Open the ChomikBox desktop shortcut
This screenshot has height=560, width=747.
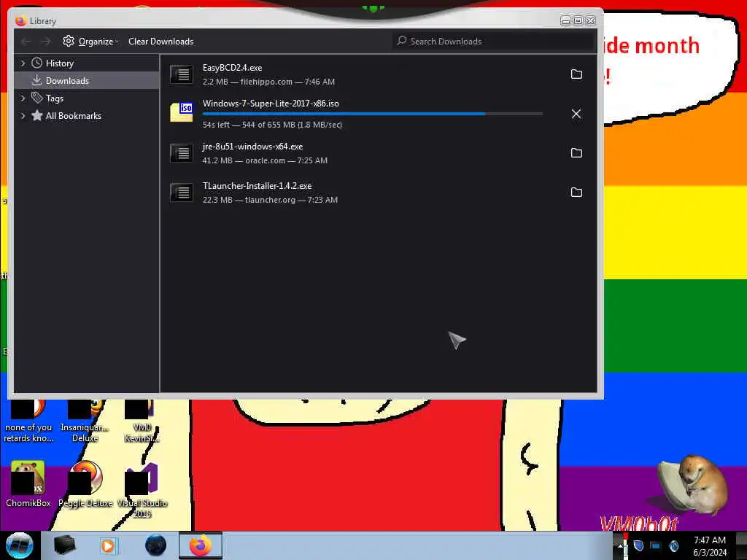click(x=28, y=484)
